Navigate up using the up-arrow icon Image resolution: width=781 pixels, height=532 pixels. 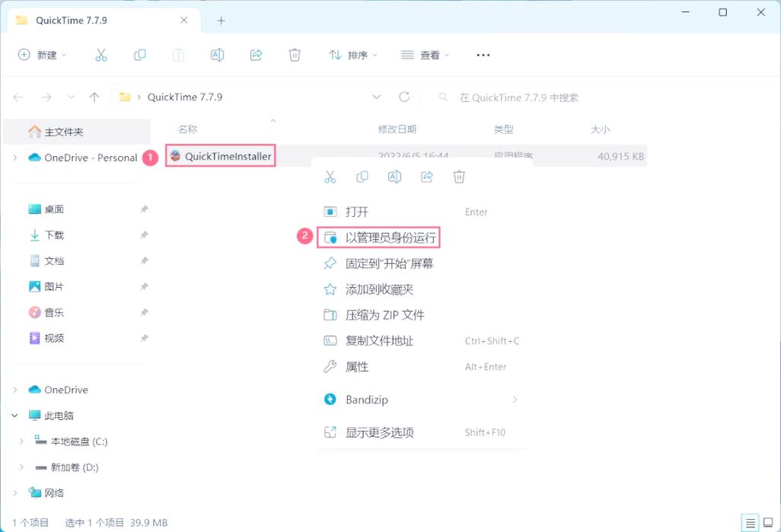tap(93, 97)
